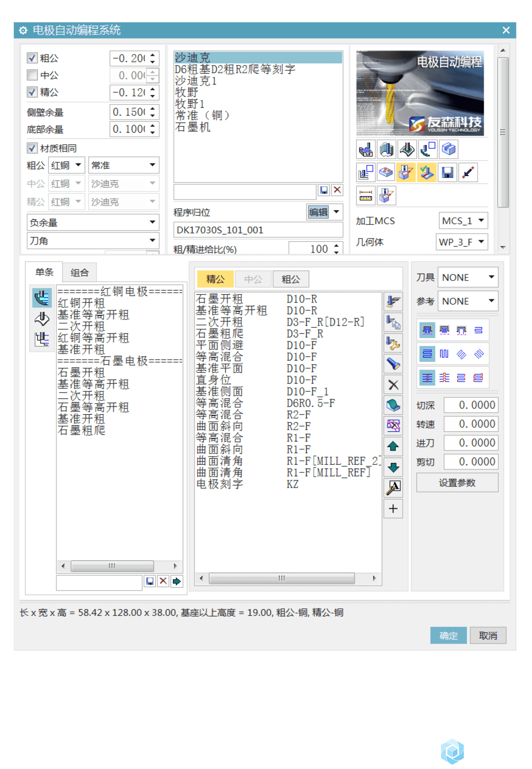This screenshot has width=532, height=769.
Task: Uncheck the 材质相同 checkbox
Action: coord(32,148)
